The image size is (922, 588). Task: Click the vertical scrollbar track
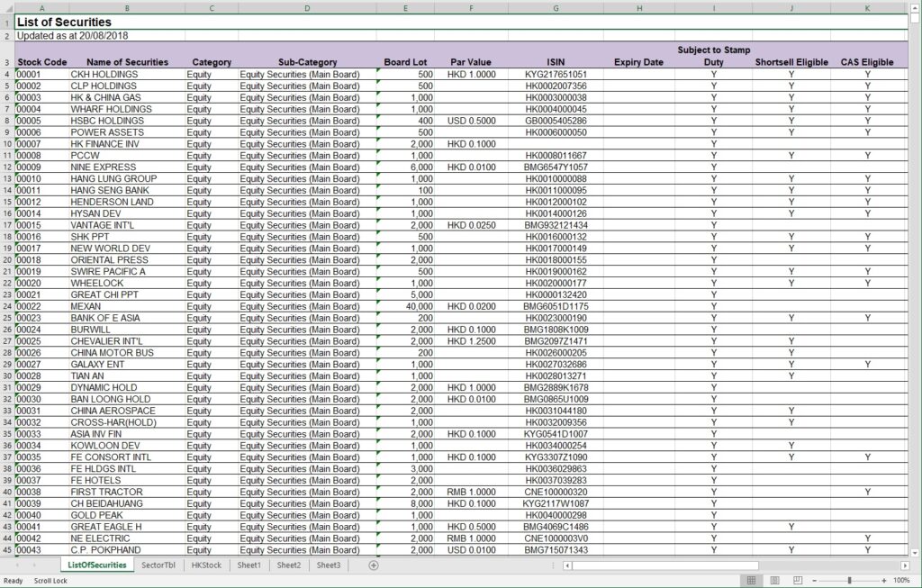coord(915,285)
